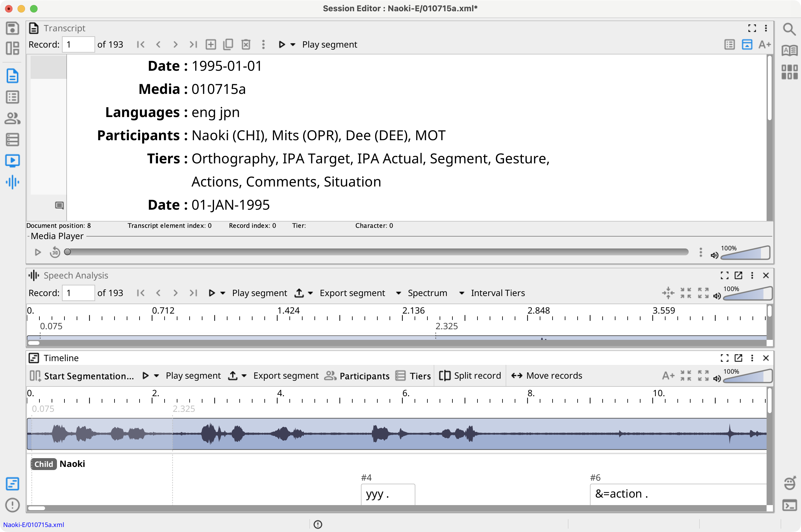Image resolution: width=801 pixels, height=532 pixels.
Task: Toggle single record view in Transcript toolbar
Action: 729,44
